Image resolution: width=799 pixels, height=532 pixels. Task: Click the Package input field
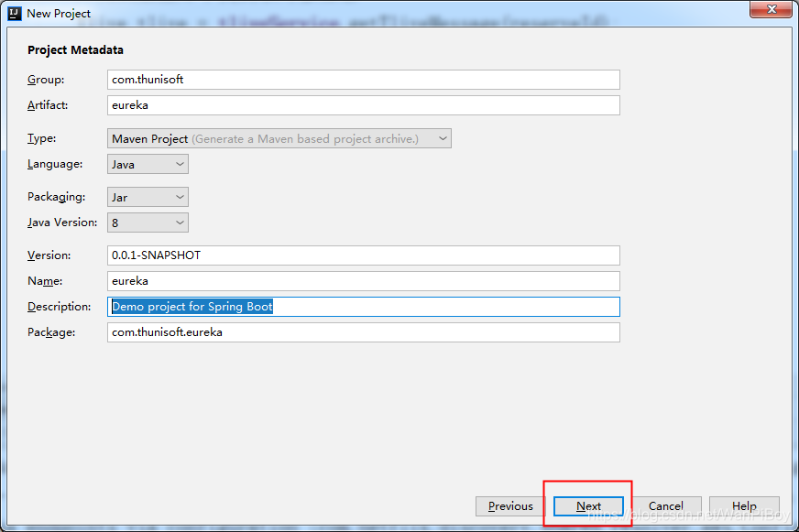(x=364, y=331)
